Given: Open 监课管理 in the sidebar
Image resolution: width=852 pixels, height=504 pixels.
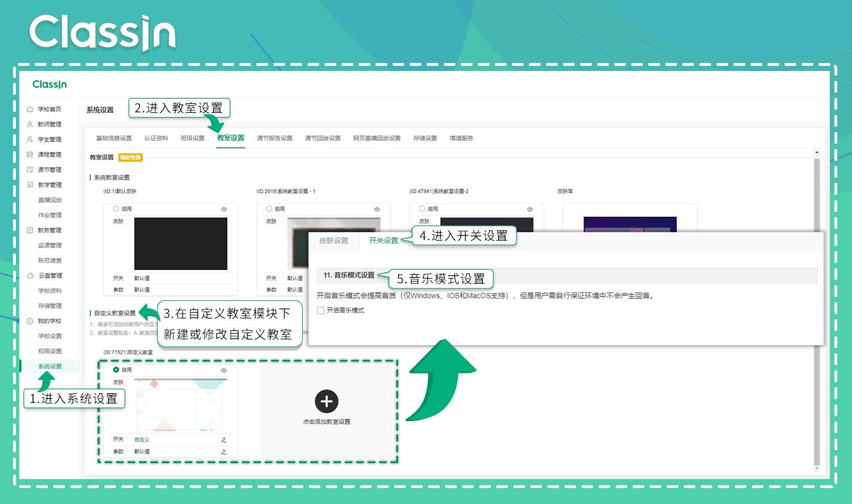Looking at the screenshot, I should pos(50,245).
